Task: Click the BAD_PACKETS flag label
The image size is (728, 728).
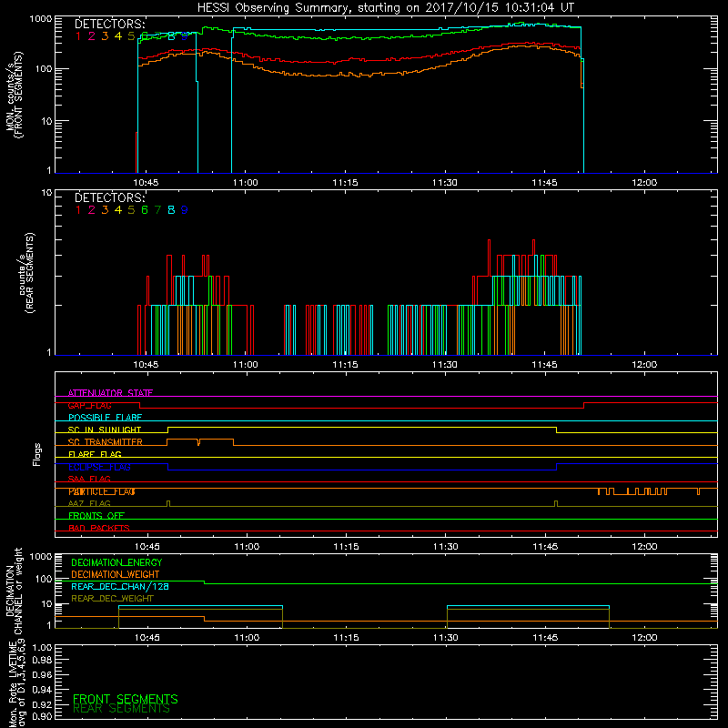Action: (x=99, y=529)
